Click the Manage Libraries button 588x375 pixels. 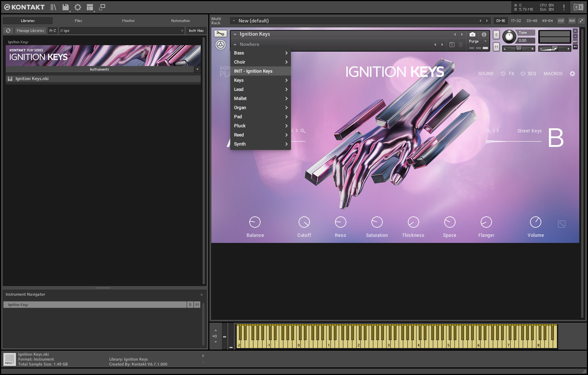click(x=30, y=30)
